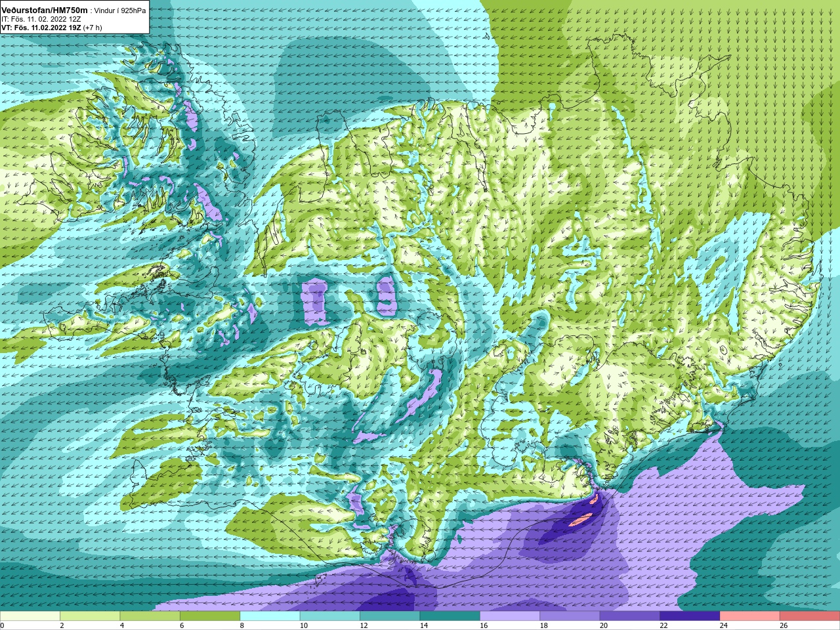The image size is (840, 630).
Task: Select the 22–24 dark indigo legend swatch
Action: coord(690,616)
